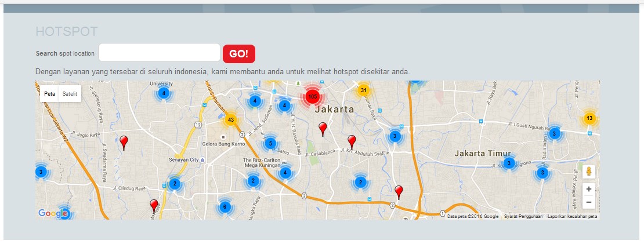Image resolution: width=644 pixels, height=244 pixels.
Task: Click the blue cluster near University label
Action: click(164, 93)
